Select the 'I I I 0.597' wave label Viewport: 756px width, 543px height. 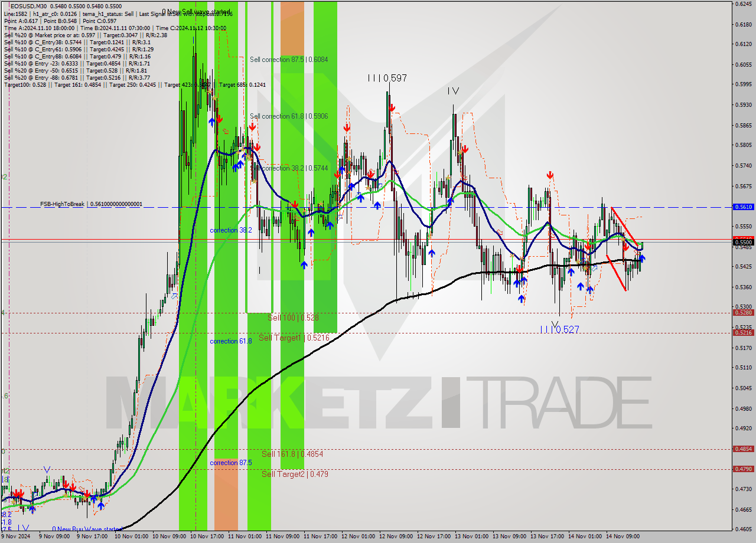coord(387,78)
